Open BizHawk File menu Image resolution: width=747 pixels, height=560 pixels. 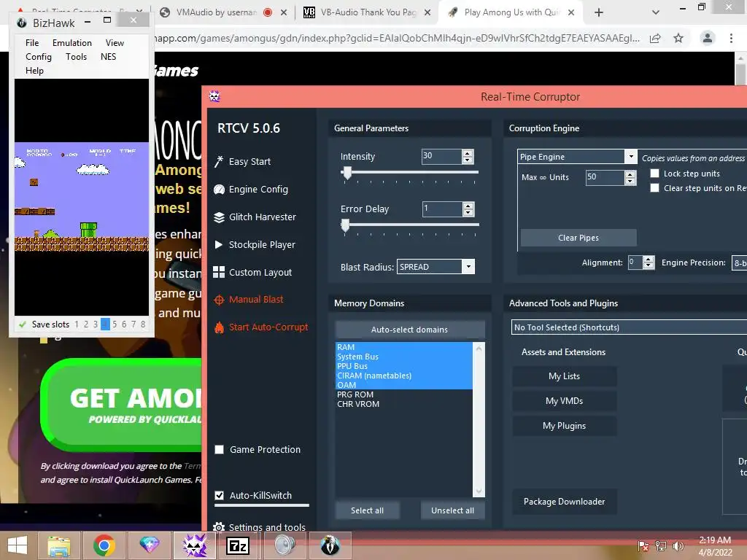(x=32, y=43)
